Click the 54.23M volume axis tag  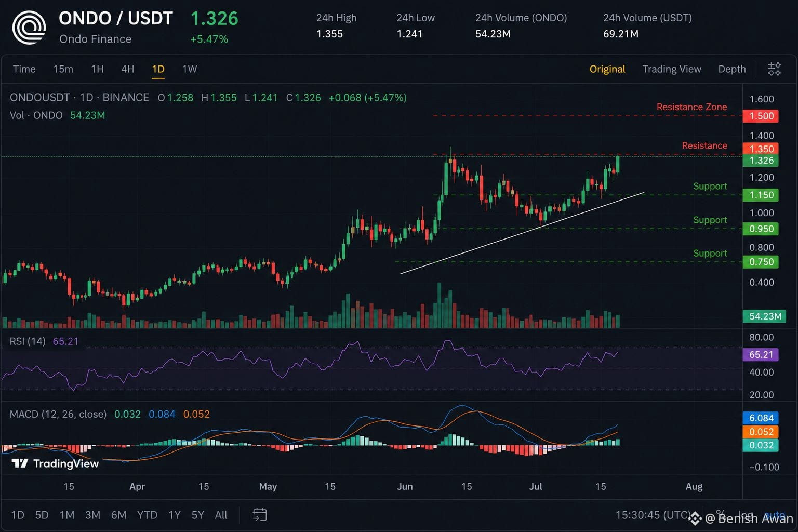click(765, 316)
